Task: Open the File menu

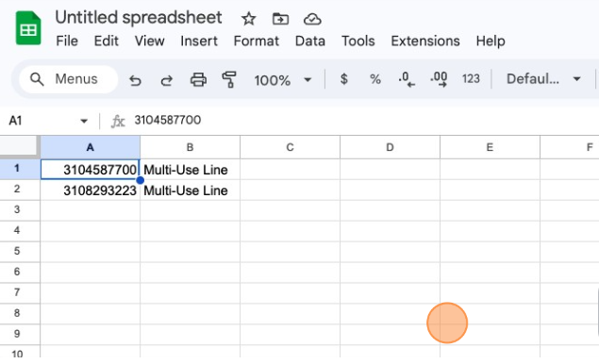Action: coord(67,41)
